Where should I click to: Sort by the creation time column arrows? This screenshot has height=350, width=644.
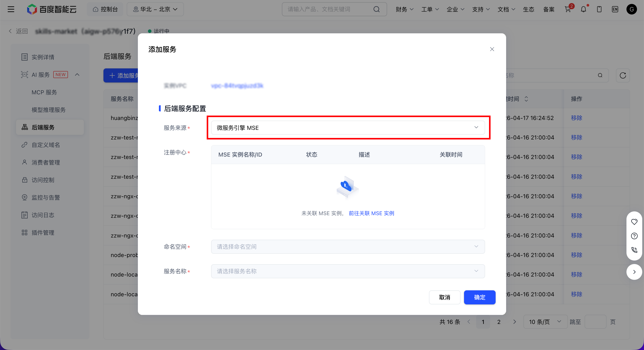(x=526, y=99)
